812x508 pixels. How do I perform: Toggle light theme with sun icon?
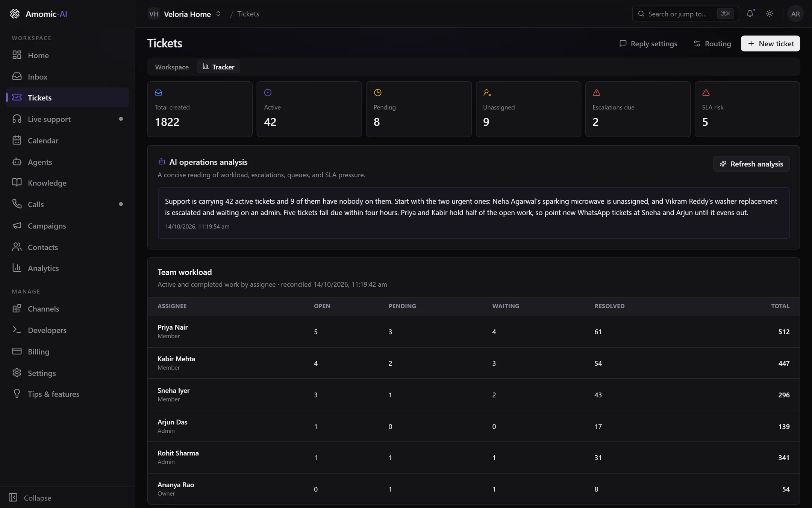point(770,14)
